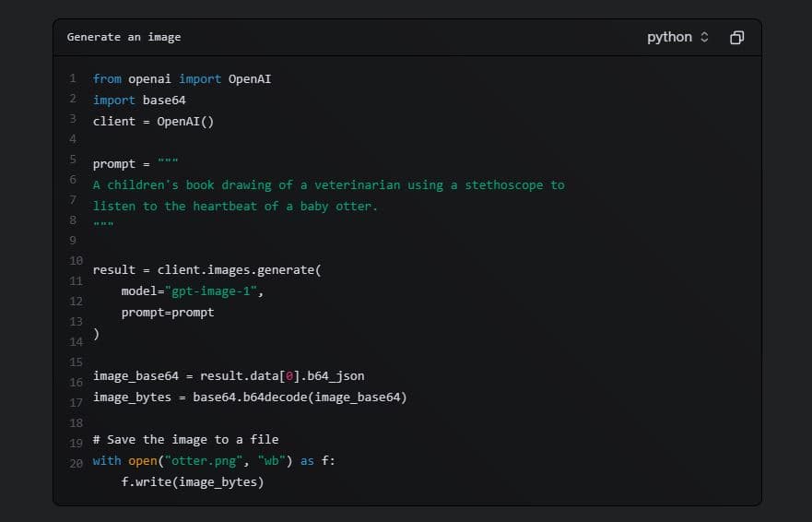Click the "# Save the image to a file" comment
Screen dimensions: 812x522
tap(185, 440)
